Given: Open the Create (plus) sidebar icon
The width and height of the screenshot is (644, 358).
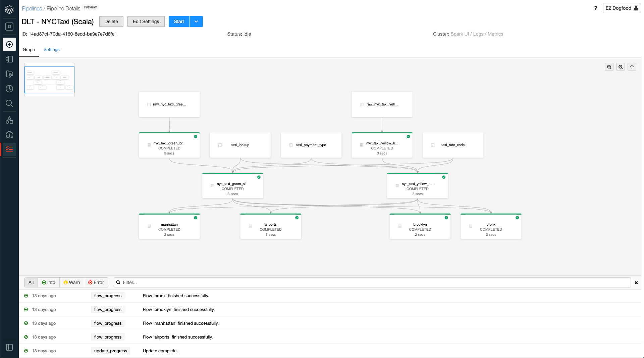Looking at the screenshot, I should click(9, 44).
